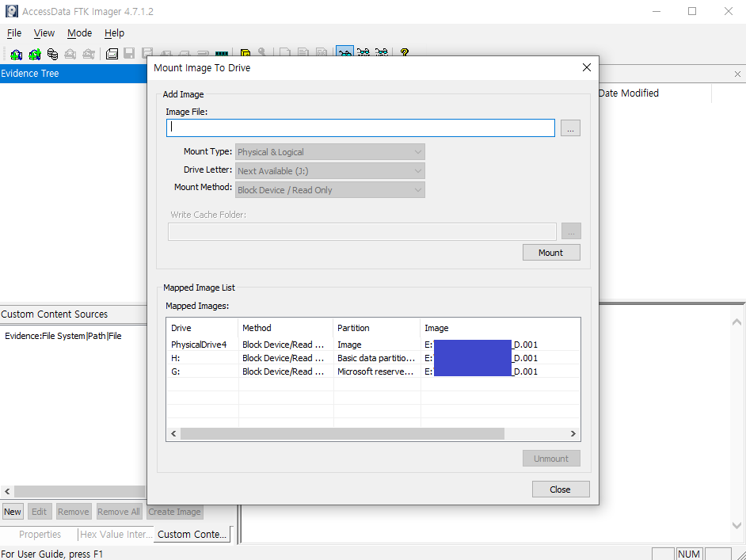Click the mapped images horizontal scrollbar thumb
Viewport: 746px width, 560px height.
coord(342,433)
